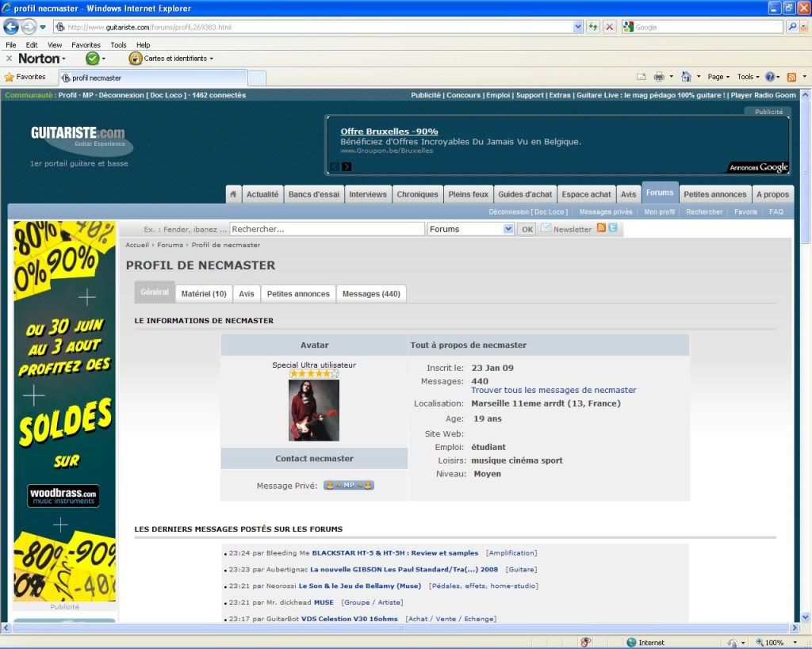Viewport: 812px width, 649px height.
Task: Click the Norton green checkmark icon
Action: [x=93, y=59]
